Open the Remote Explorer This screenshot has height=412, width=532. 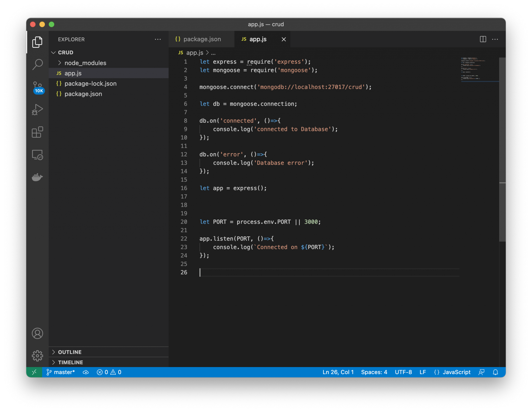38,155
